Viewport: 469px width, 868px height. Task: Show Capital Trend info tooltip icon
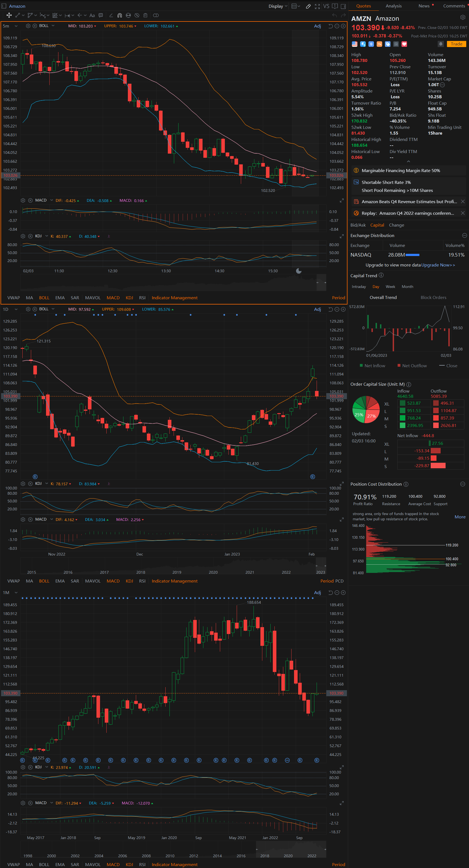(381, 275)
